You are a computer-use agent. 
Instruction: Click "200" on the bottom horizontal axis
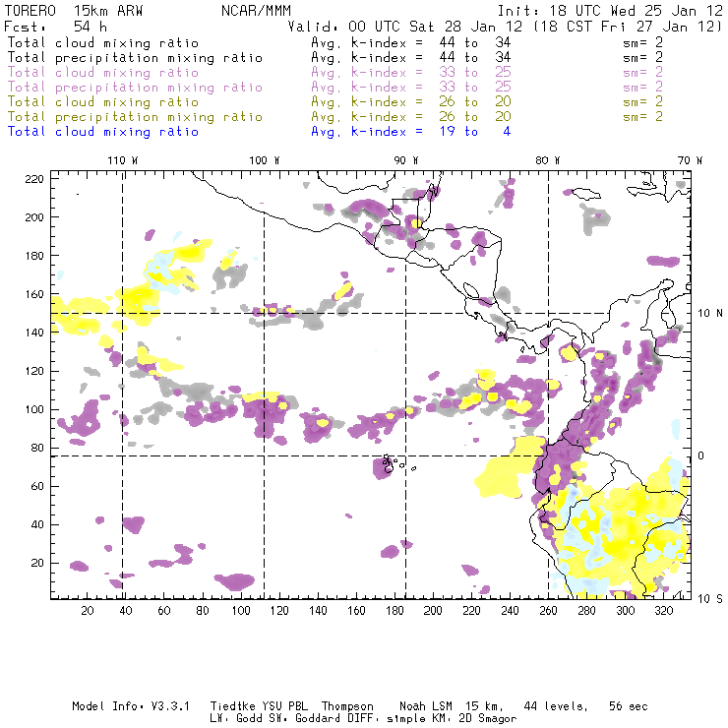tap(433, 611)
